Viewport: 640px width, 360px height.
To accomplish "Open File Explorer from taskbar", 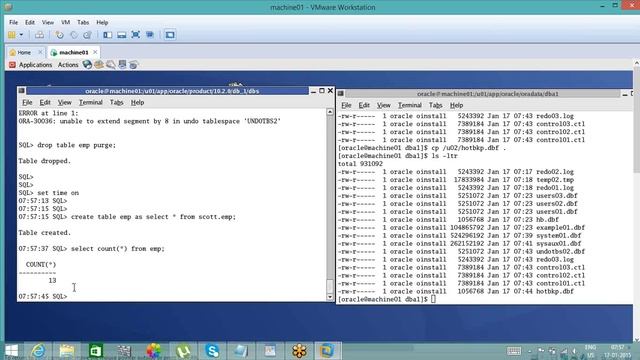I will 67,351.
